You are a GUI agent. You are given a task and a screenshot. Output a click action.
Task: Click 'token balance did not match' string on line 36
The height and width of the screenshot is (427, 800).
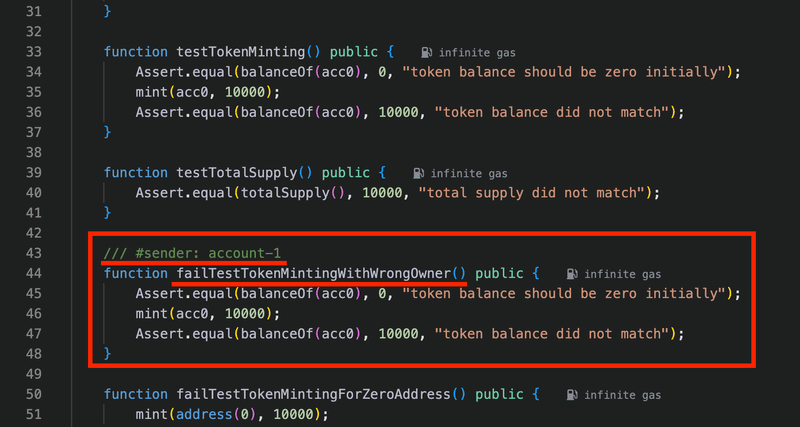(552, 112)
